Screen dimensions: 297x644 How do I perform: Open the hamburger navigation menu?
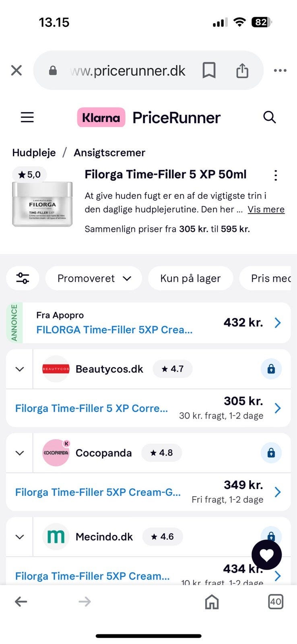coord(27,118)
